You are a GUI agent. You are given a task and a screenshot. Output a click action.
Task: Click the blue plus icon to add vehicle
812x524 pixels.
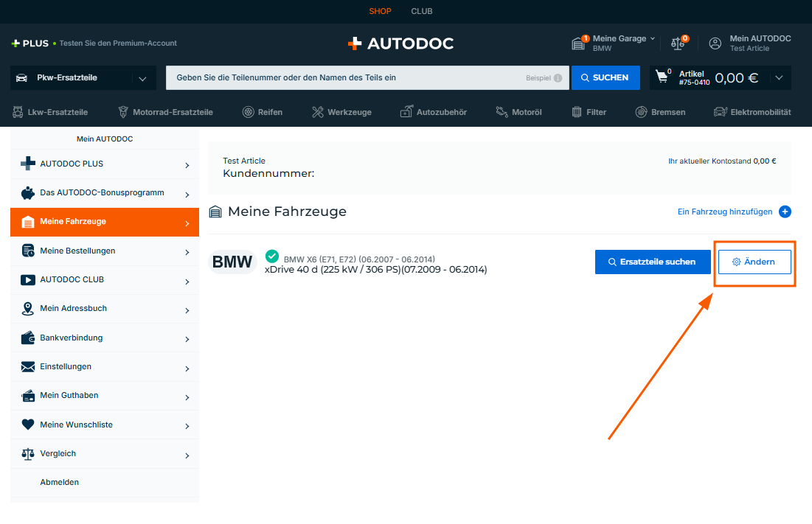click(785, 212)
